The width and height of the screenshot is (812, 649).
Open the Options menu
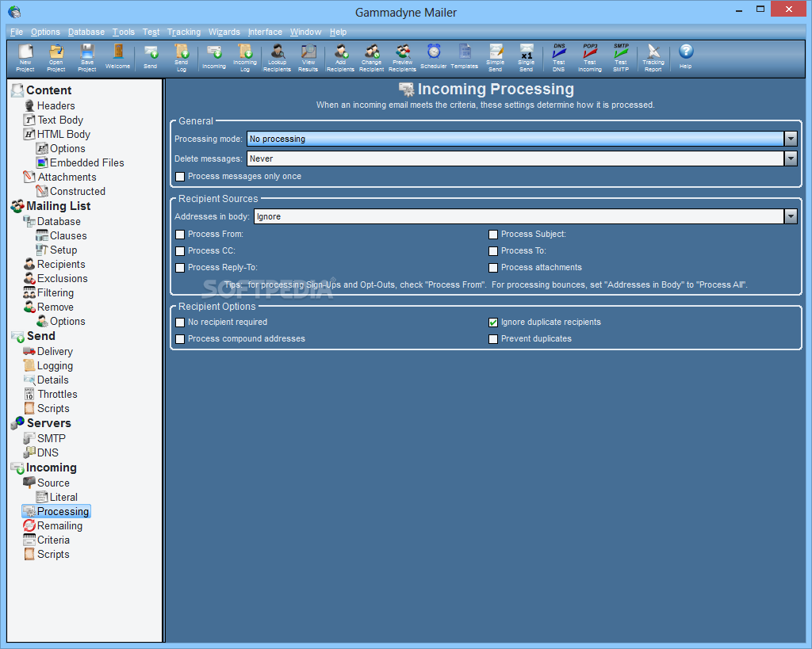point(45,32)
